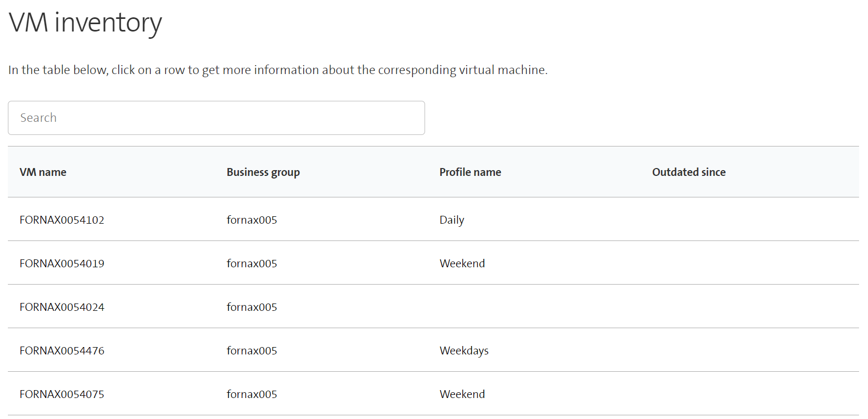Click fornax005 in the FORNAX0054024 row

[252, 307]
